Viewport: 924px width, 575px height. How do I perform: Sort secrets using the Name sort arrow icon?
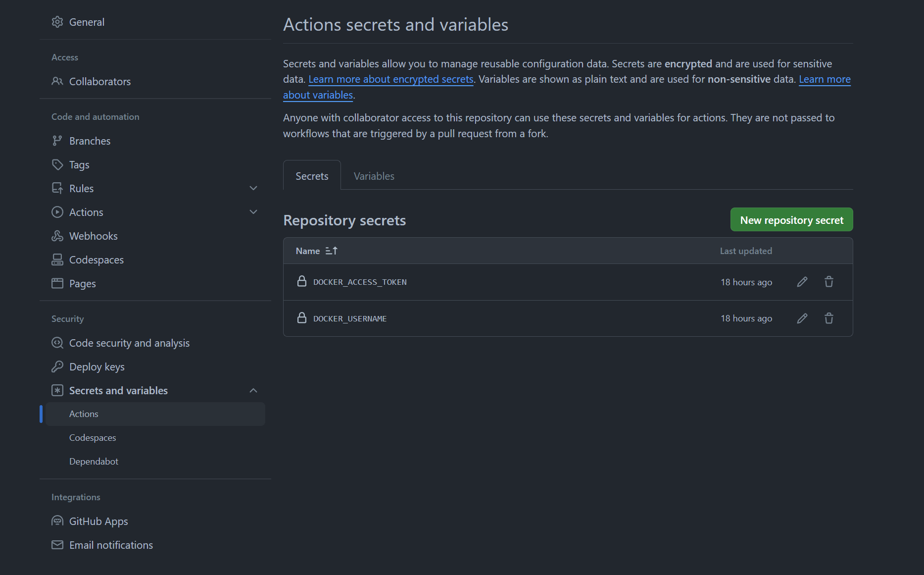click(332, 251)
